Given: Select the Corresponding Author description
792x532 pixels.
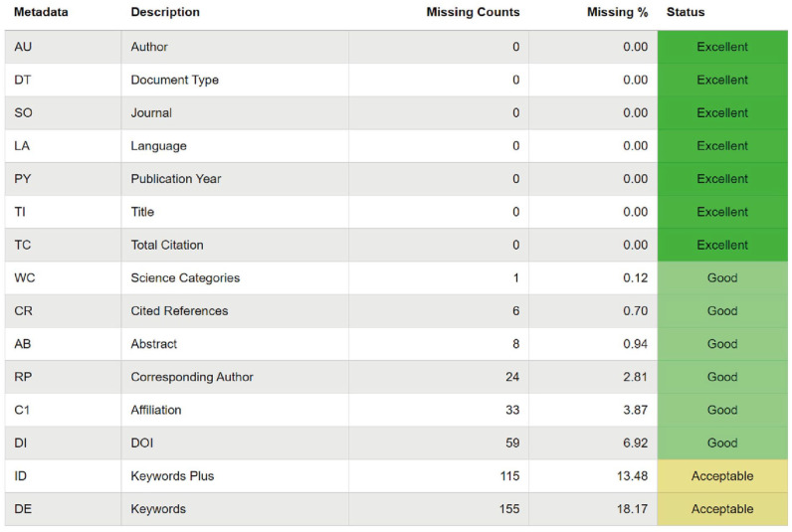Looking at the screenshot, I should point(192,377).
